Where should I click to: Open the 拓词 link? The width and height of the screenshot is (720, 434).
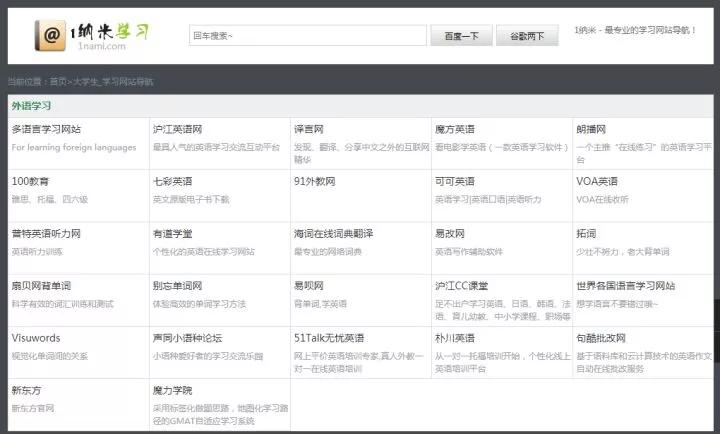click(586, 234)
